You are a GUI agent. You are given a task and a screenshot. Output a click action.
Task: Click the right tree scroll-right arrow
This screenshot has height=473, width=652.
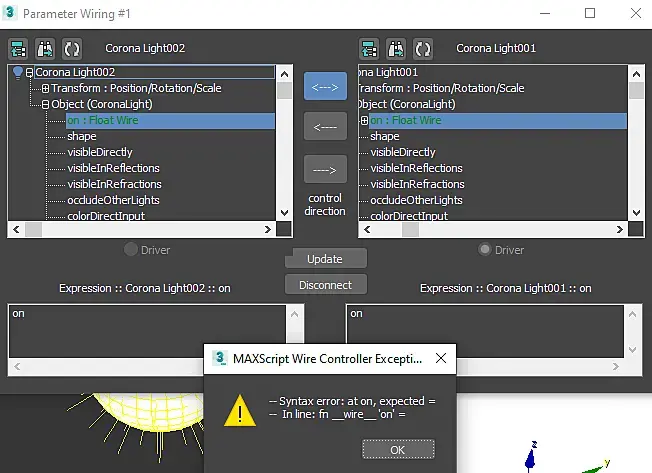pyautogui.click(x=620, y=229)
